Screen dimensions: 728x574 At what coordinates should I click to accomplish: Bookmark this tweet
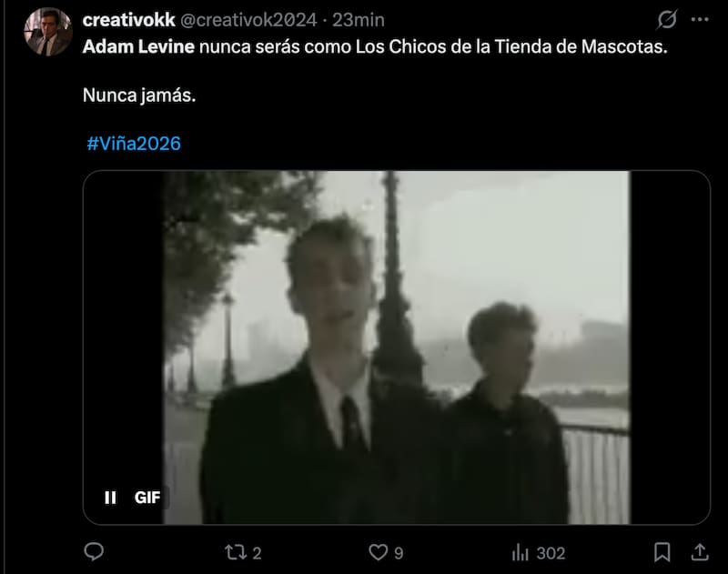pyautogui.click(x=662, y=552)
